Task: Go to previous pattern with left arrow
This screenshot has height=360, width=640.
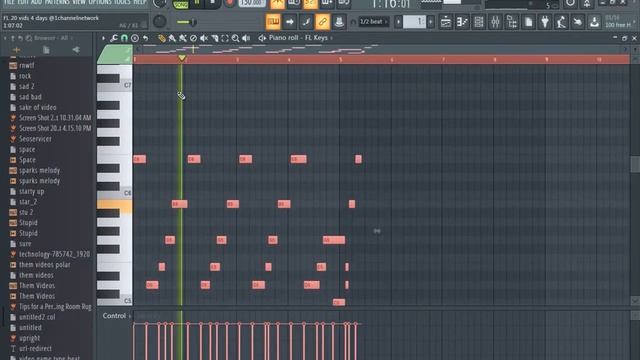Action: click(x=398, y=22)
